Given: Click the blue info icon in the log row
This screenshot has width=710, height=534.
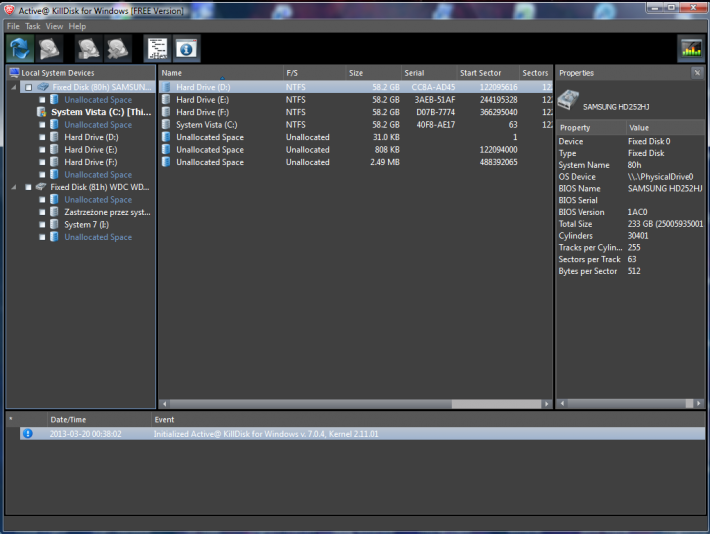Looking at the screenshot, I should [x=28, y=433].
